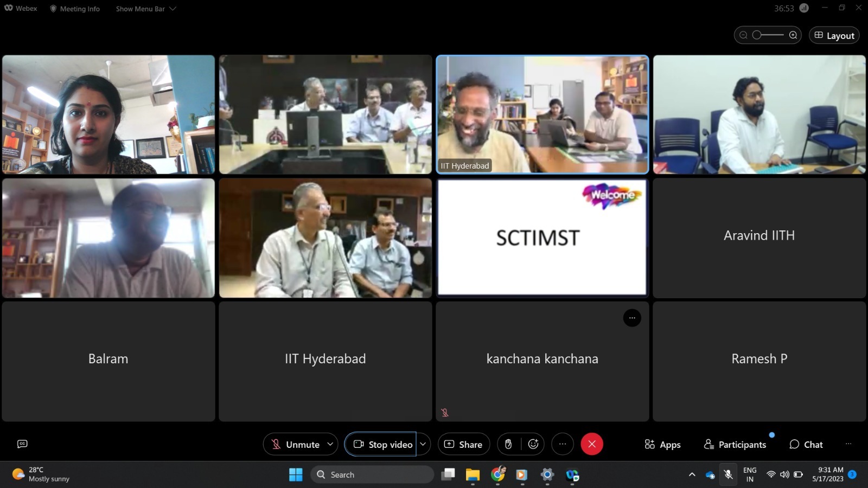Leave the meeting with red X button

coord(592,444)
